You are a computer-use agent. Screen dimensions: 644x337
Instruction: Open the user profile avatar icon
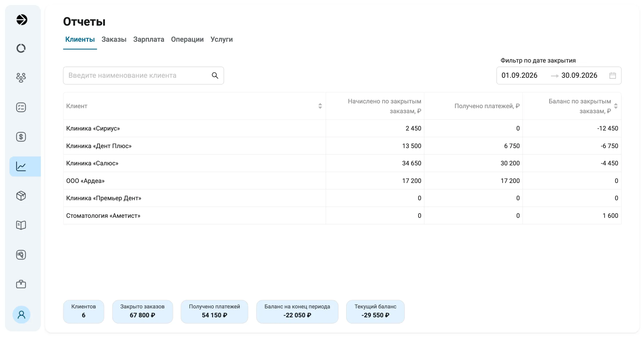(x=21, y=315)
